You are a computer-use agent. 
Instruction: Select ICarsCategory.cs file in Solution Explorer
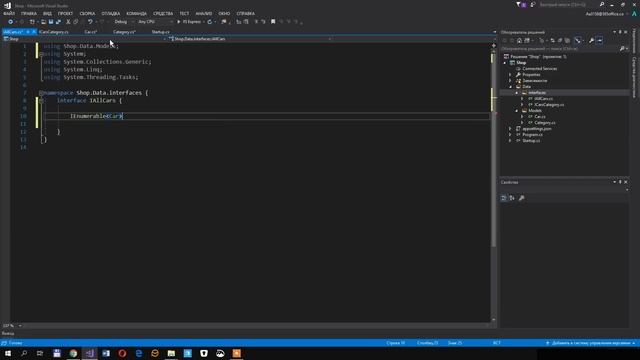[549, 105]
